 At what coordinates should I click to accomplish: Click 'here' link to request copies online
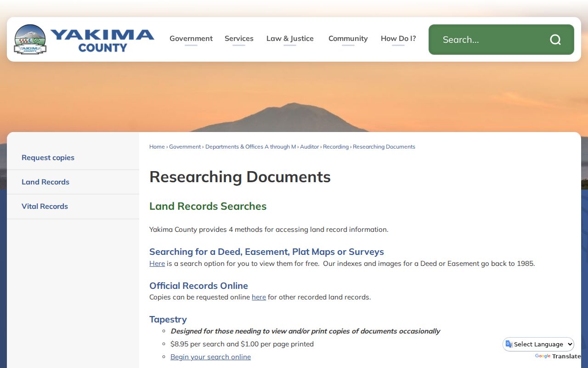259,297
